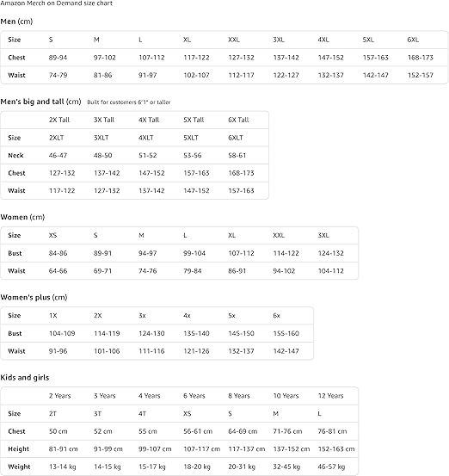Click the 6x bust value 155-160

click(x=286, y=334)
